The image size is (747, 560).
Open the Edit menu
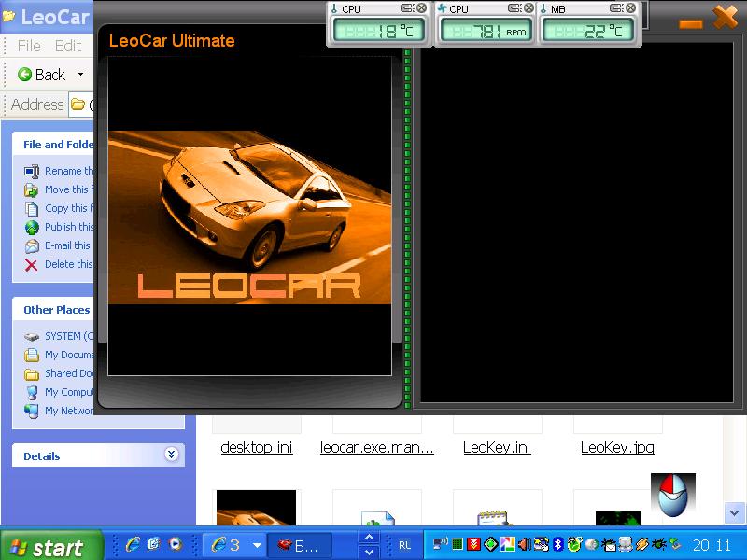(68, 46)
